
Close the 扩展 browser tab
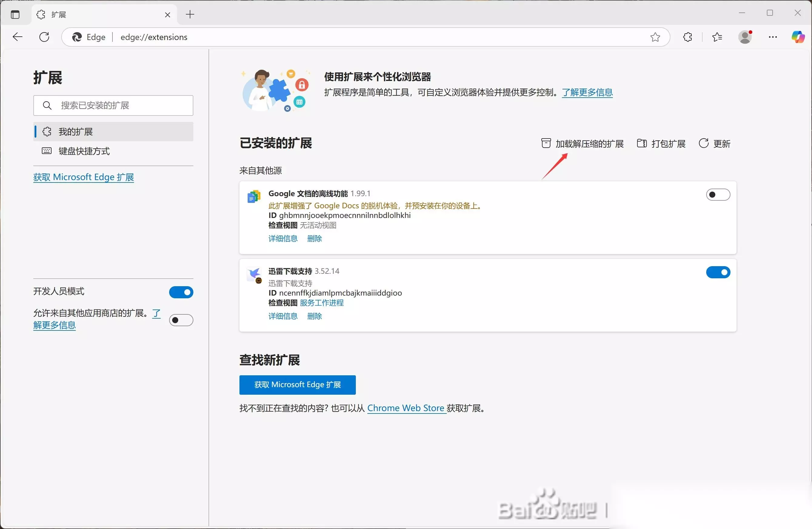(x=168, y=15)
